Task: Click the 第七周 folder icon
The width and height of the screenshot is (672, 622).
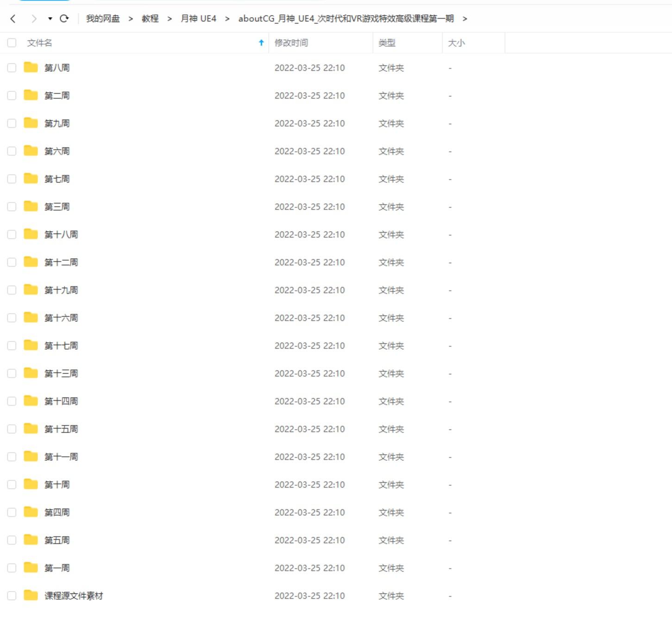Action: [x=31, y=178]
